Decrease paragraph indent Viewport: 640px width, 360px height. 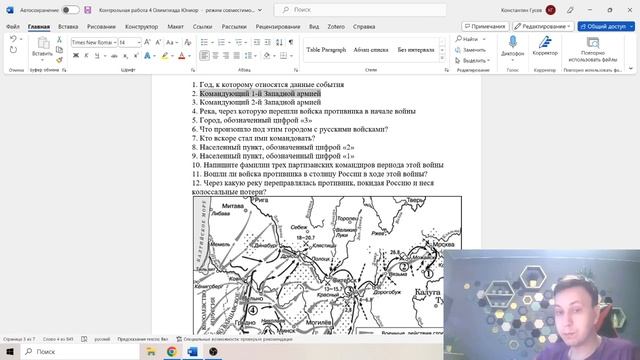[257, 42]
